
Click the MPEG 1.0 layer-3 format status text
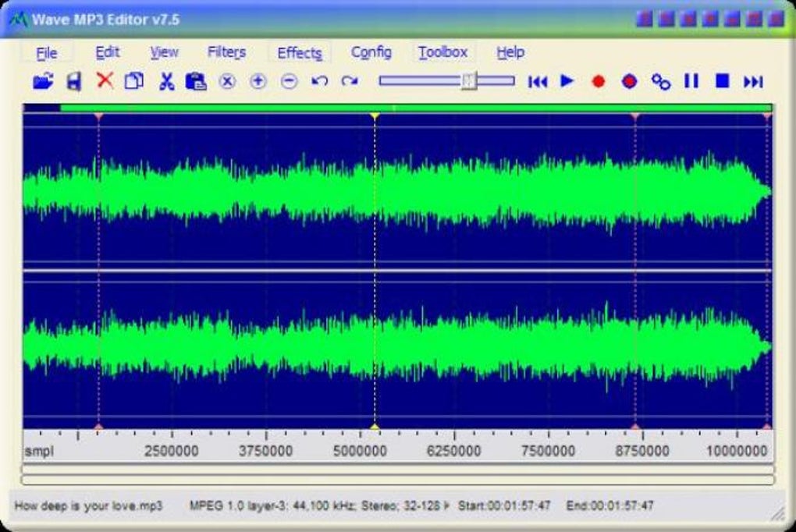tap(319, 505)
